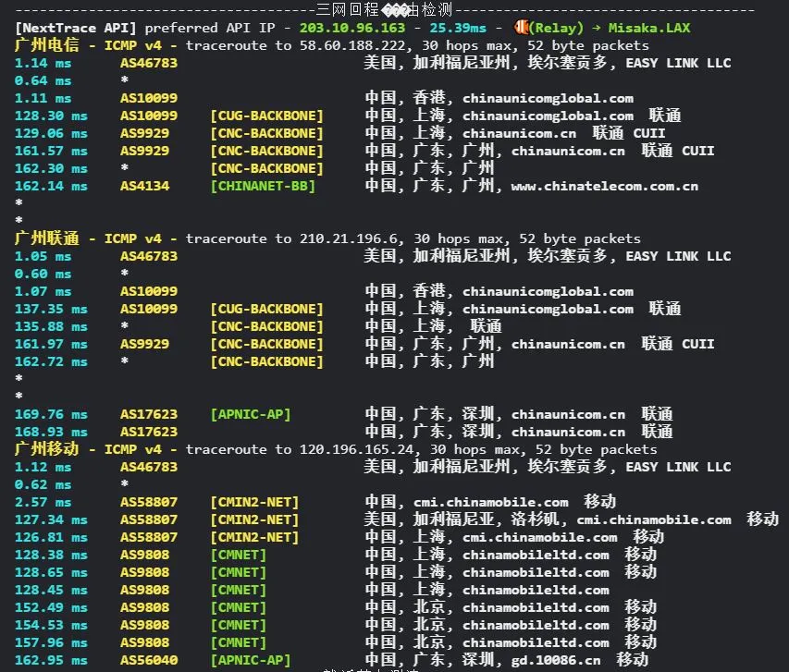
Task: Click the [CHINANET-BB] tag
Action: coord(263,186)
